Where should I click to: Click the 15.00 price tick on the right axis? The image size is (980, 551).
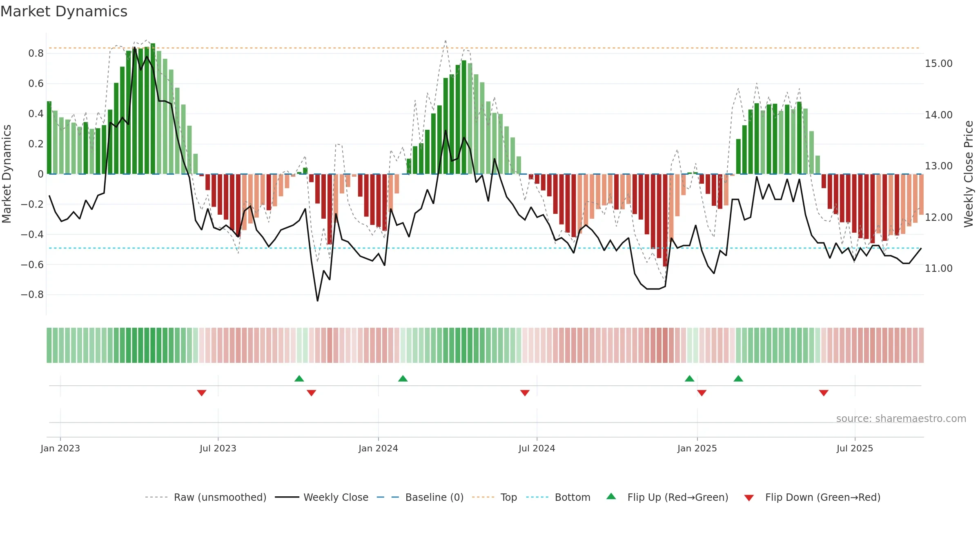(939, 64)
